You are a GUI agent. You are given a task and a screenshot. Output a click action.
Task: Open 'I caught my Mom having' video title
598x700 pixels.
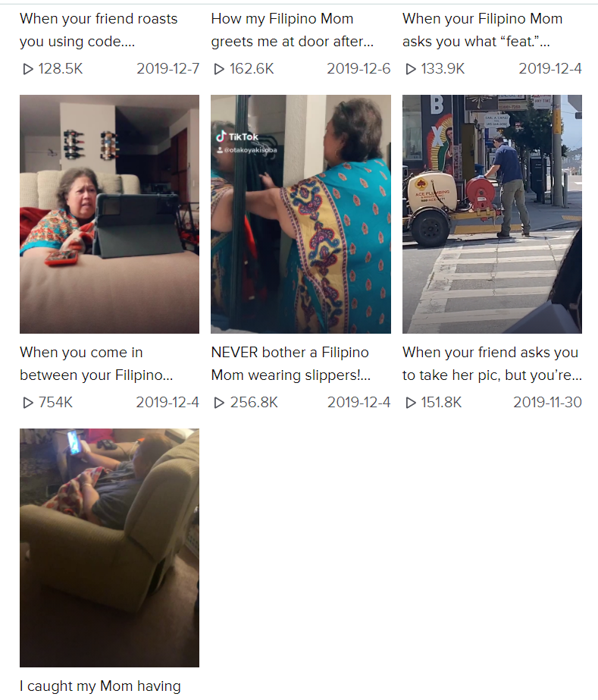(100, 686)
